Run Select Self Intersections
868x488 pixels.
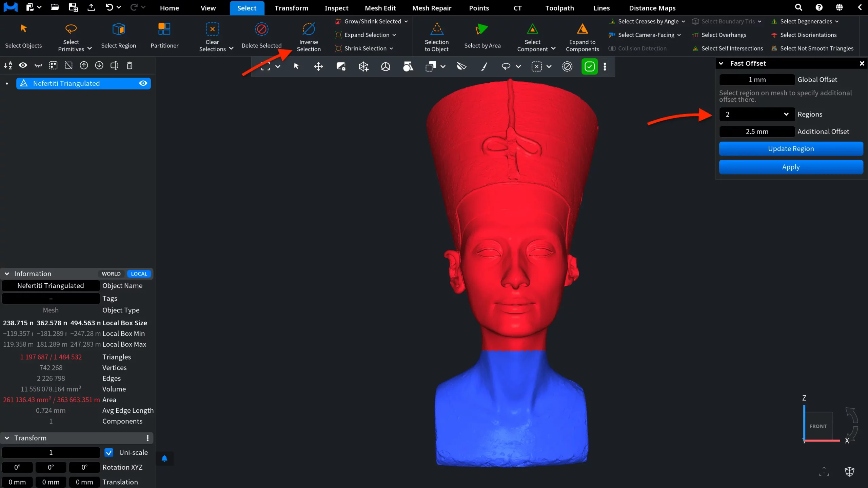click(x=727, y=48)
